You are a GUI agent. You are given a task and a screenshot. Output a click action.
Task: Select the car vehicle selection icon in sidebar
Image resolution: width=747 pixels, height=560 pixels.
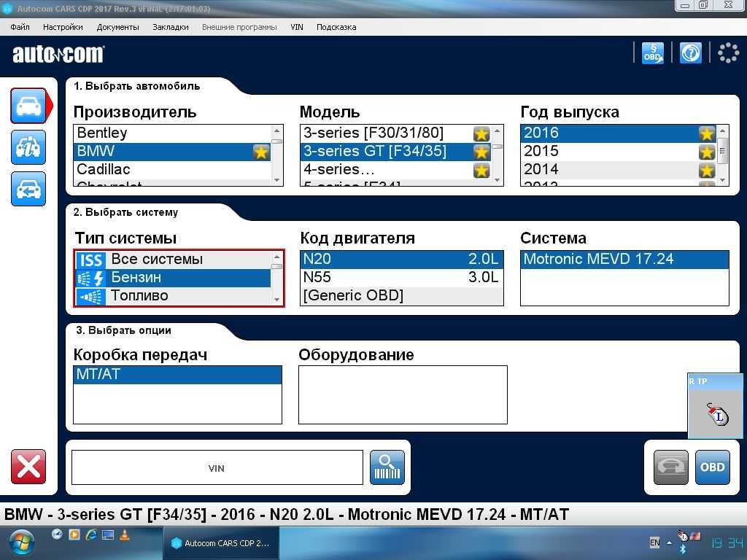pyautogui.click(x=28, y=106)
